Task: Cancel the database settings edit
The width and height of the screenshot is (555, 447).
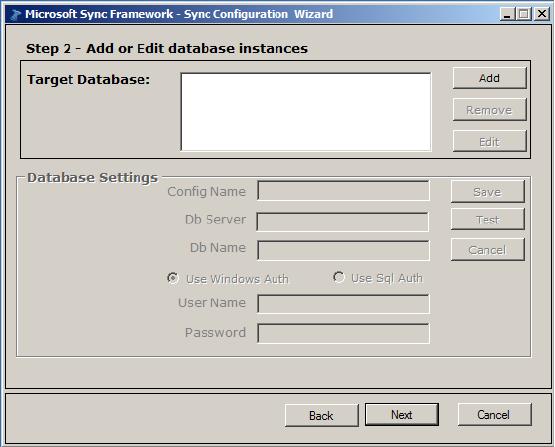Action: click(488, 250)
